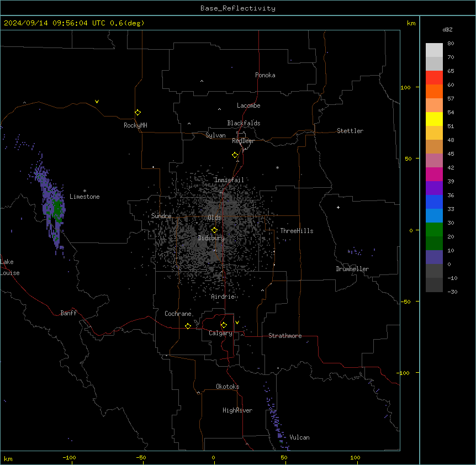Viewport: 476px width, 465px height.
Task: Click the Olds town label
Action: pyautogui.click(x=214, y=218)
